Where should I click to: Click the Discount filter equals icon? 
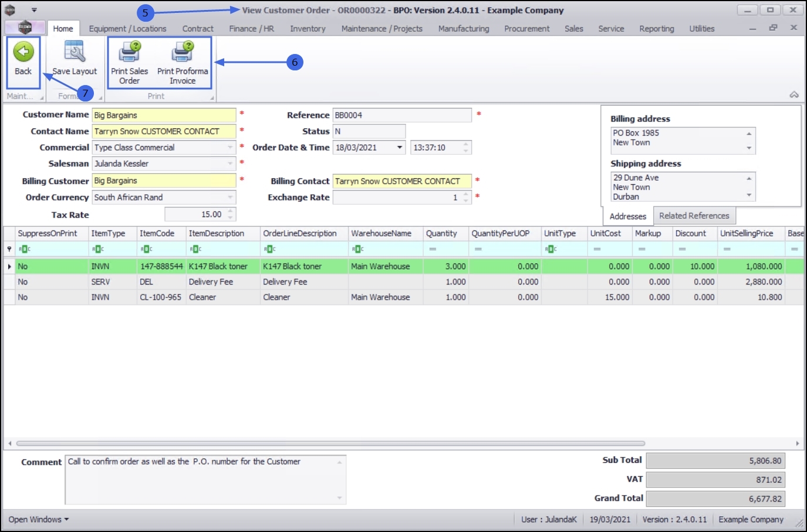tap(682, 249)
